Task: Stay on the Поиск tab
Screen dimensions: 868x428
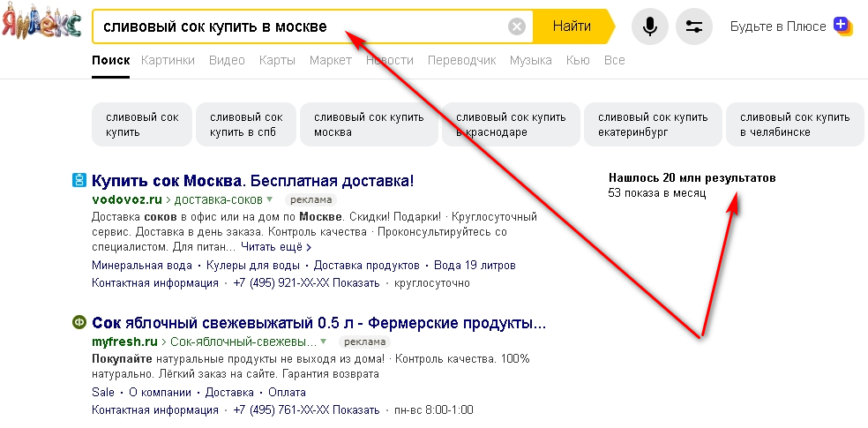Action: coord(111,60)
